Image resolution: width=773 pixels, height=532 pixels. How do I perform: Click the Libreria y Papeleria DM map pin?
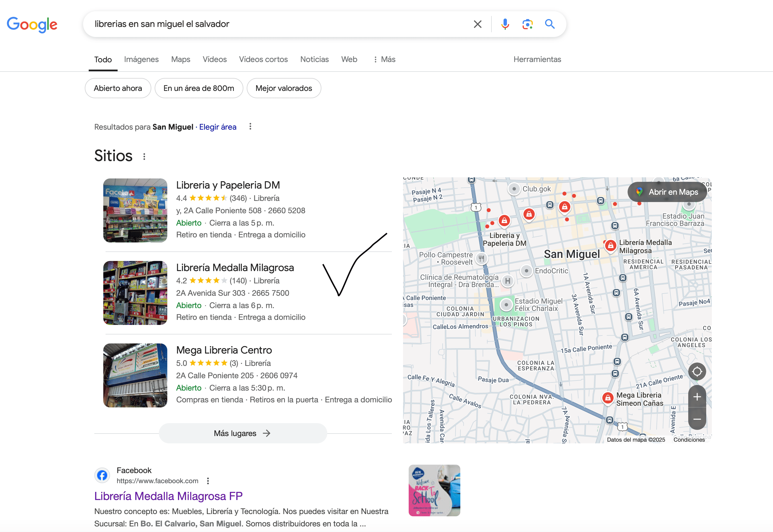[x=504, y=221]
